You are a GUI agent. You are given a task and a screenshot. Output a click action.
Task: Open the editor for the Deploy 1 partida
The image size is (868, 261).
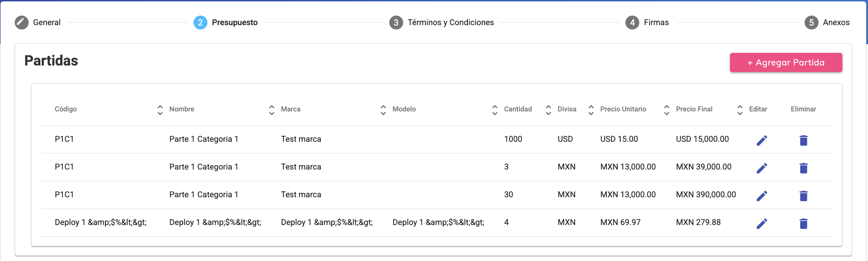click(762, 223)
